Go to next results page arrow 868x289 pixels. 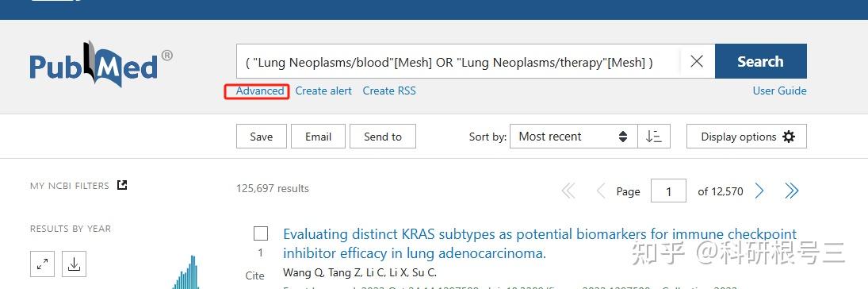click(x=759, y=191)
